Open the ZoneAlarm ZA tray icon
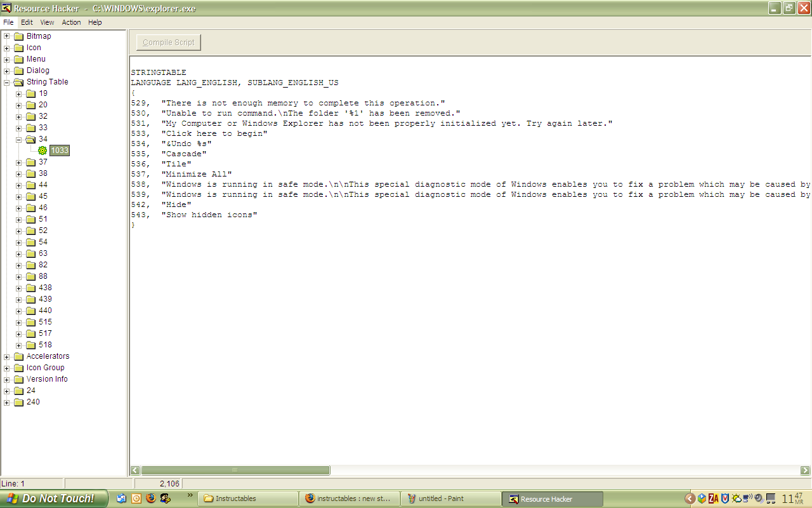 [714, 498]
